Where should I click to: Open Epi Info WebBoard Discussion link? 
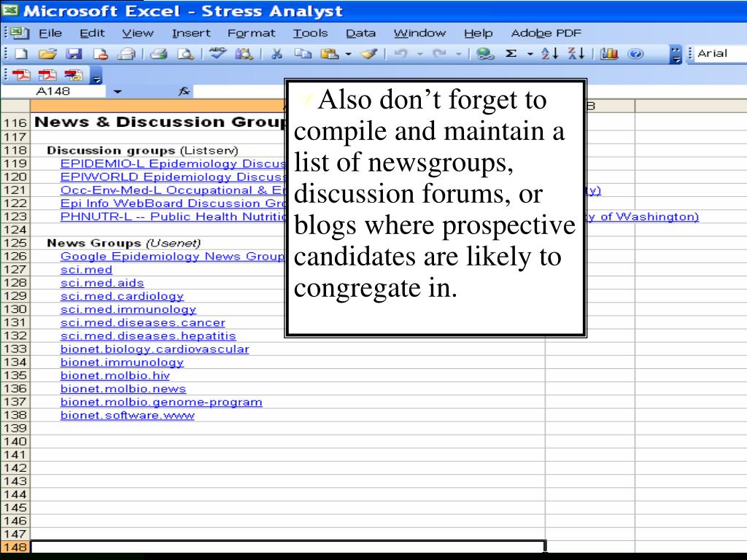coord(172,203)
